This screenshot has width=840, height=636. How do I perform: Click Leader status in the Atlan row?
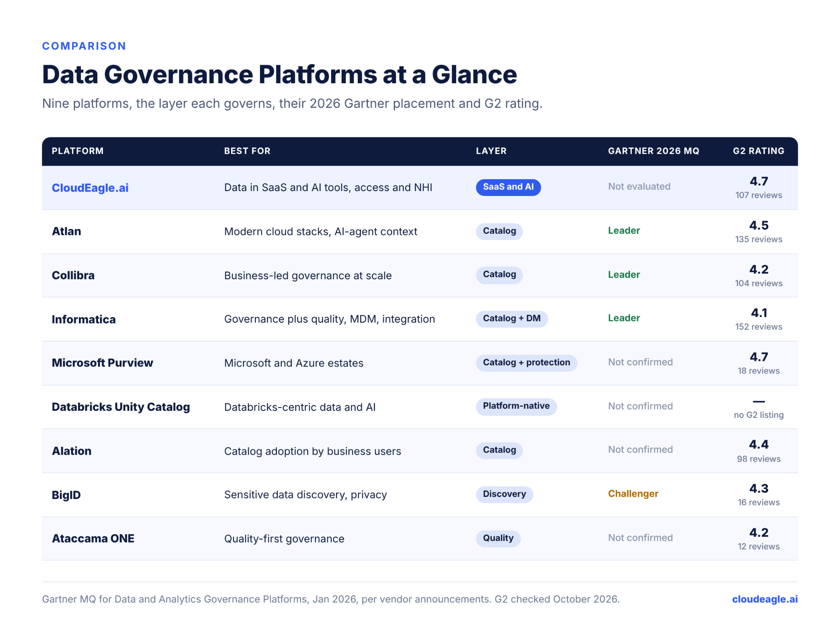pos(624,230)
